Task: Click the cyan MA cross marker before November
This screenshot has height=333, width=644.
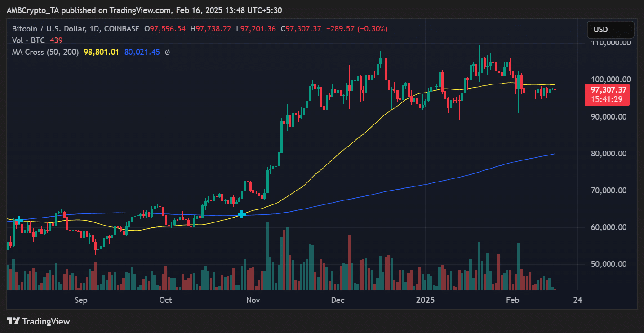Action: [x=241, y=215]
